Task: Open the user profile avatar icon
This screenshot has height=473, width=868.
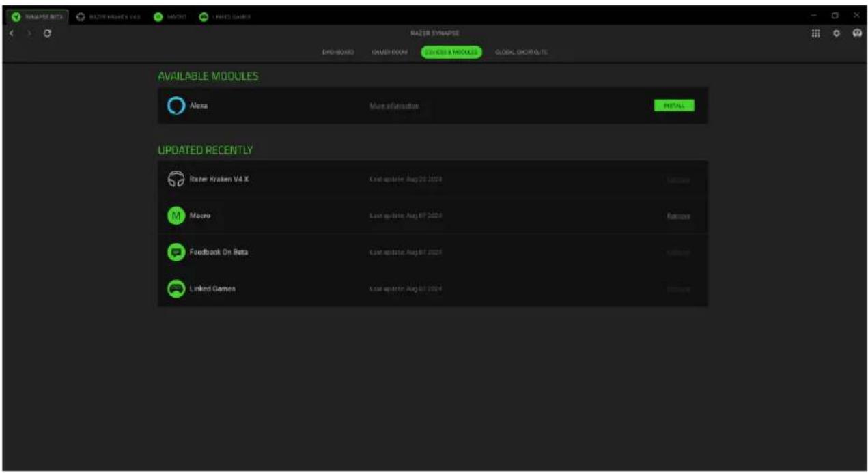Action: point(857,33)
